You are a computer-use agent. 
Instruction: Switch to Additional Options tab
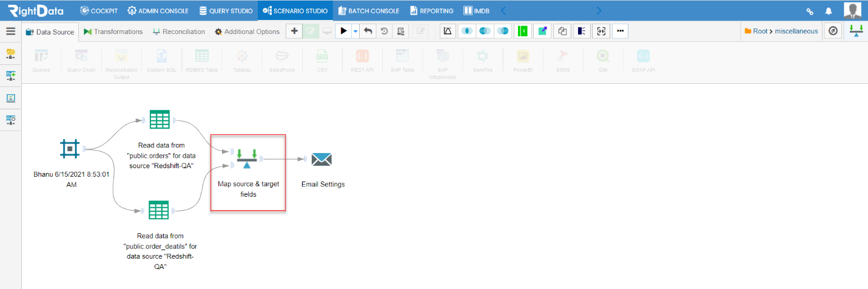247,32
